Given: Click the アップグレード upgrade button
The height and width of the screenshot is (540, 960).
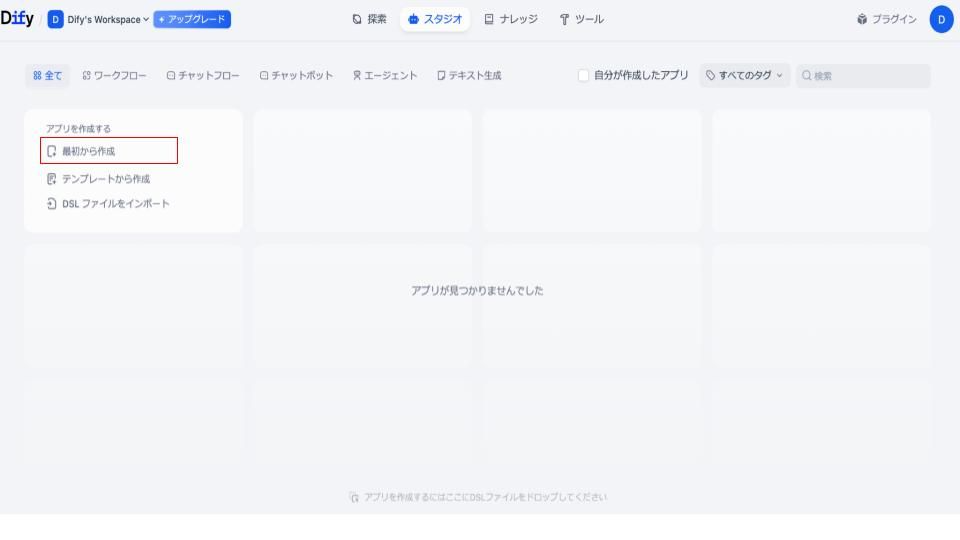Looking at the screenshot, I should [192, 19].
